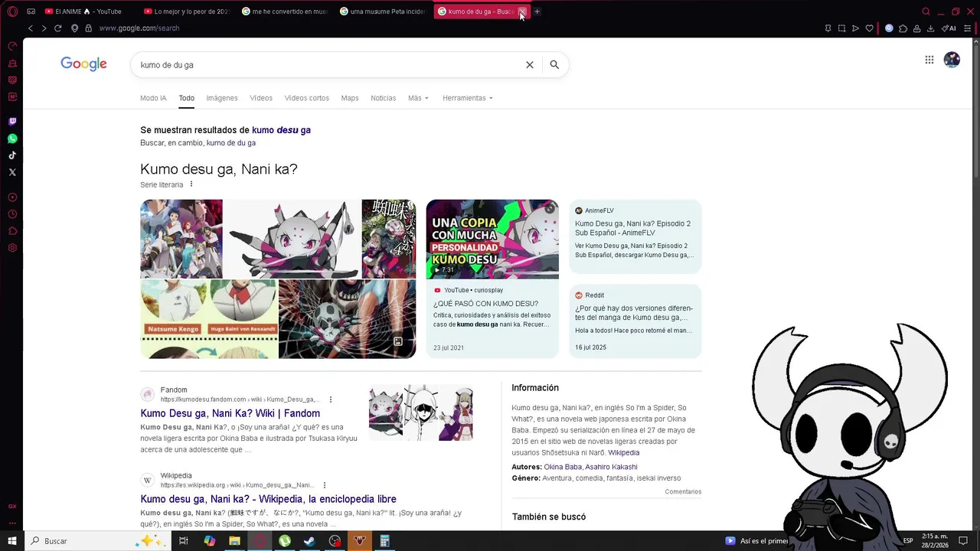Go to Google homepage via the logo
Viewport: 980px width, 551px height.
(83, 64)
